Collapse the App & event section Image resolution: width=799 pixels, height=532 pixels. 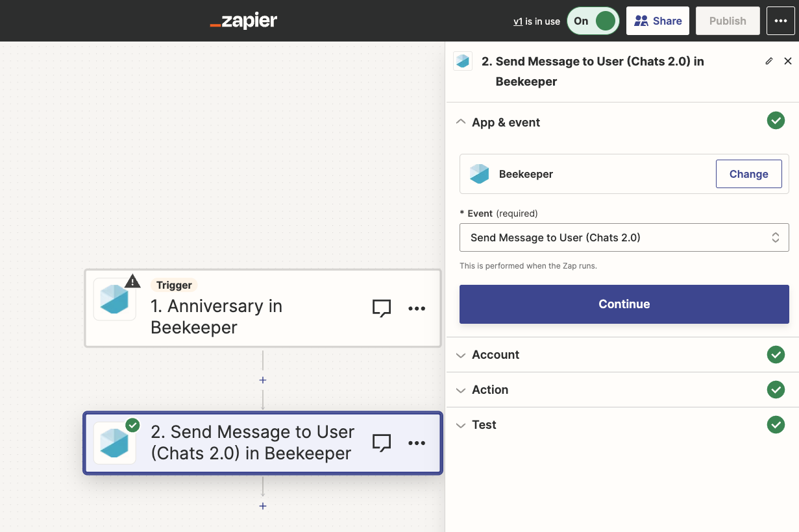pyautogui.click(x=461, y=122)
